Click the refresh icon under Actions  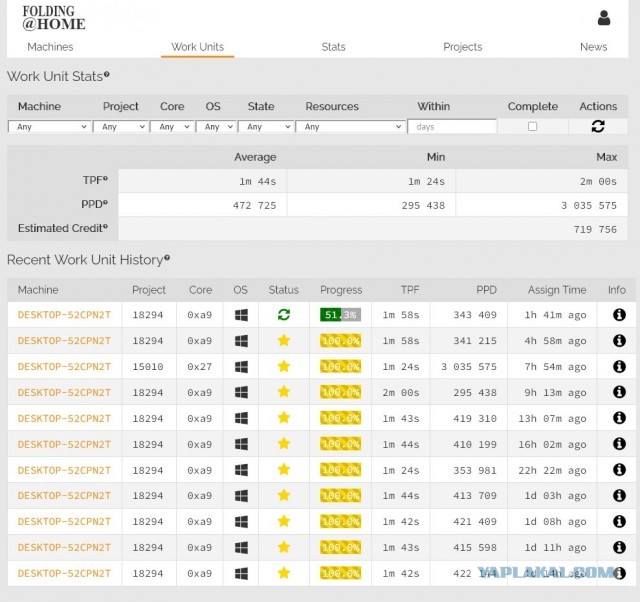(598, 126)
